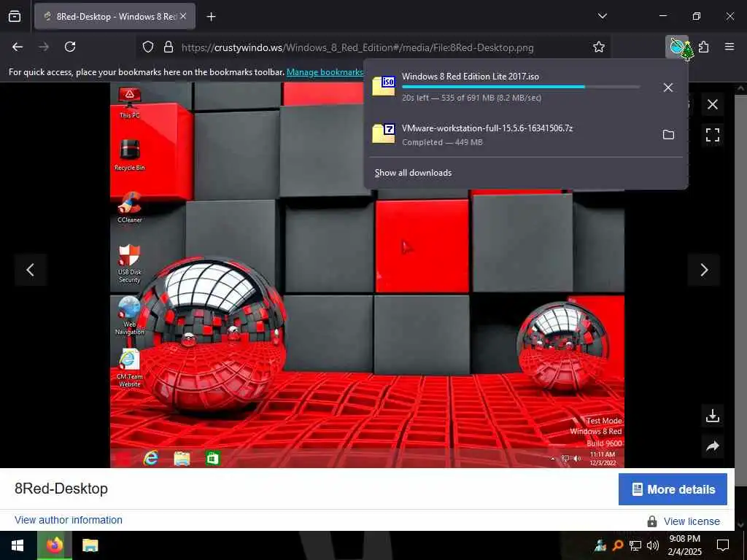Enter fullscreen in the media viewer
This screenshot has height=560, width=747.
click(x=712, y=135)
